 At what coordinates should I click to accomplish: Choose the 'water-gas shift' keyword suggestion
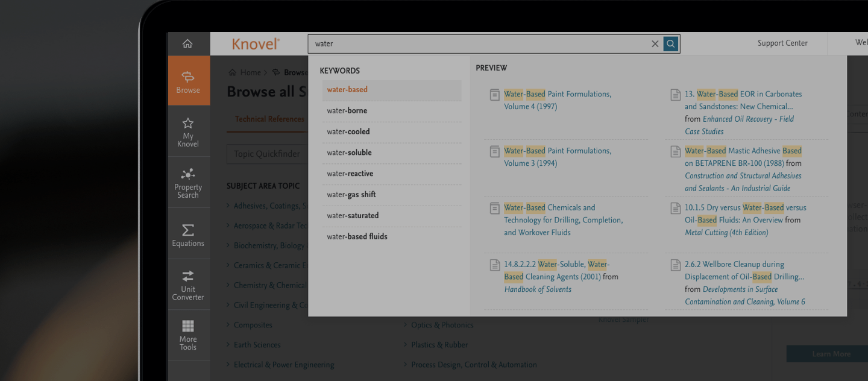pos(392,195)
